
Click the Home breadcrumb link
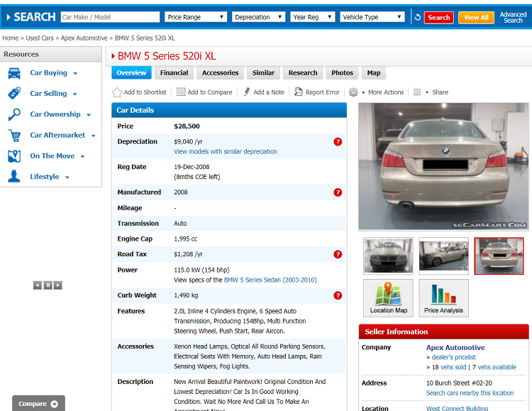[x=11, y=38]
